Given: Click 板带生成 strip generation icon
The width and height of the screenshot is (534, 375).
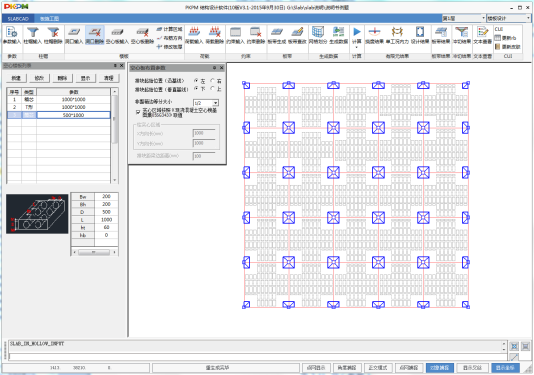Looking at the screenshot, I should 277,35.
